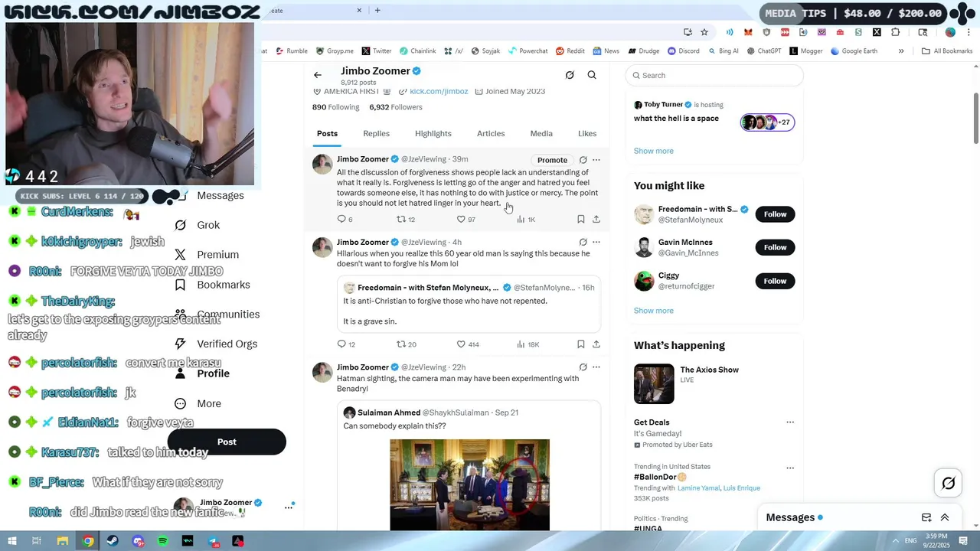Viewport: 980px width, 551px height.
Task: Open options for the Get Deals promoted item
Action: 790,422
